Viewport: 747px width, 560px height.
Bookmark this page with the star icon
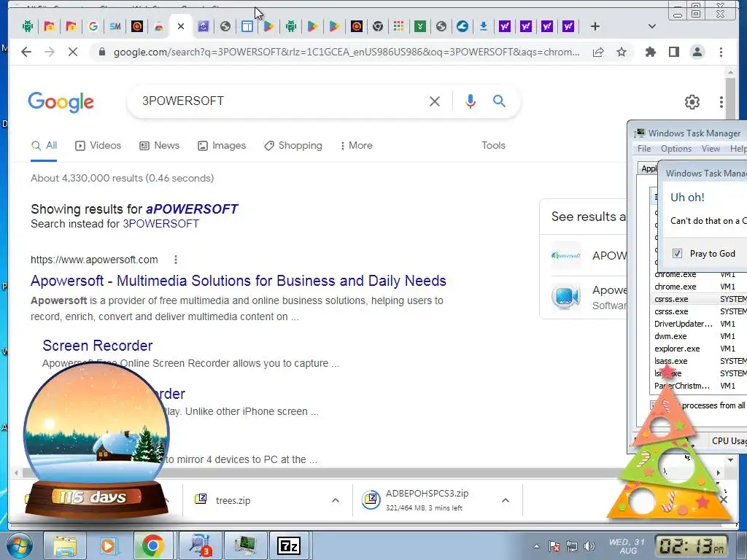(622, 52)
